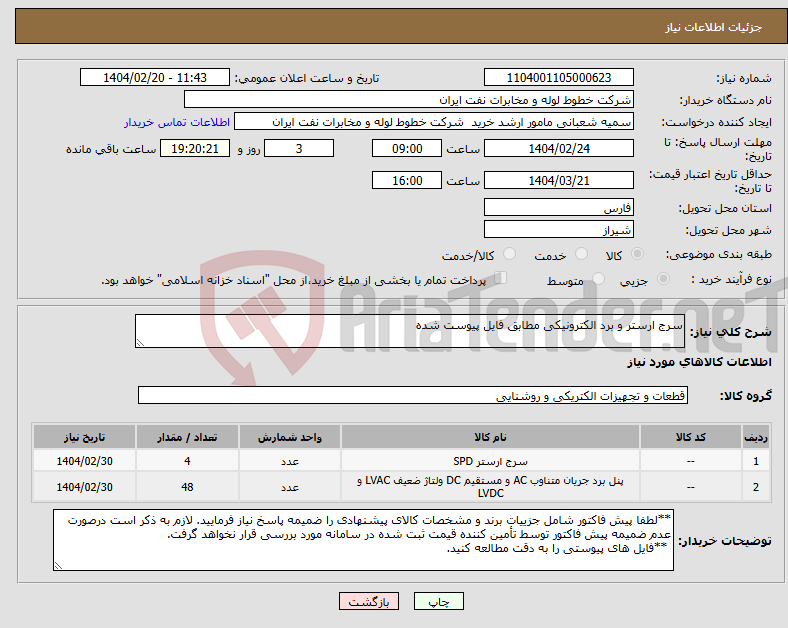Click quantity 48 in row 2
788x628 pixels.
tap(187, 487)
